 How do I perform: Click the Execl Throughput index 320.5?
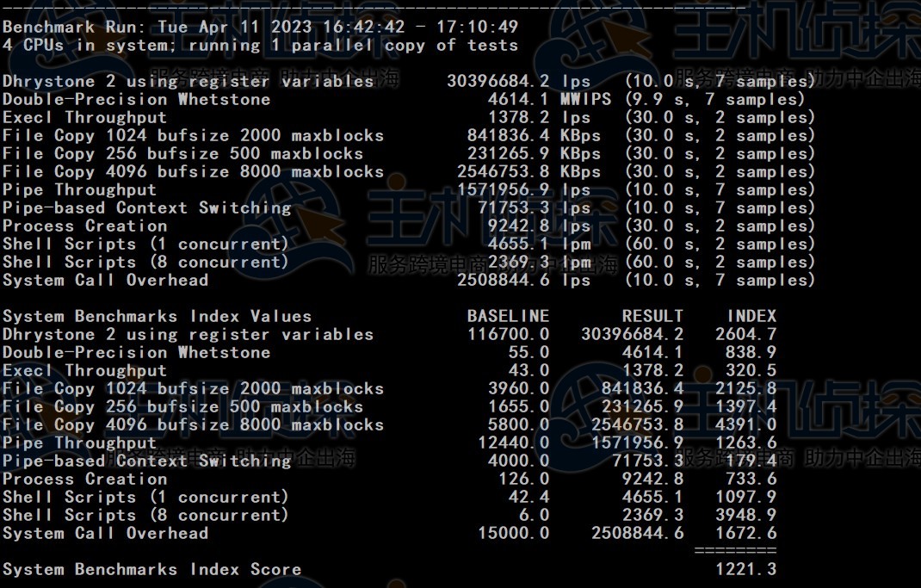pyautogui.click(x=751, y=371)
